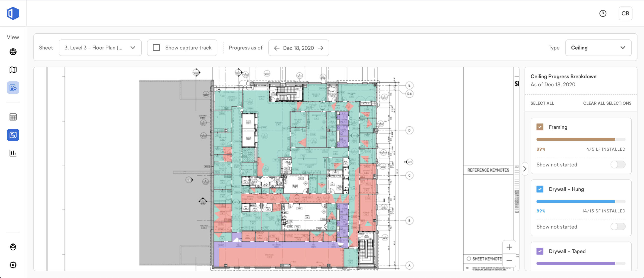
Task: Open the table grid view icon
Action: pos(13,117)
